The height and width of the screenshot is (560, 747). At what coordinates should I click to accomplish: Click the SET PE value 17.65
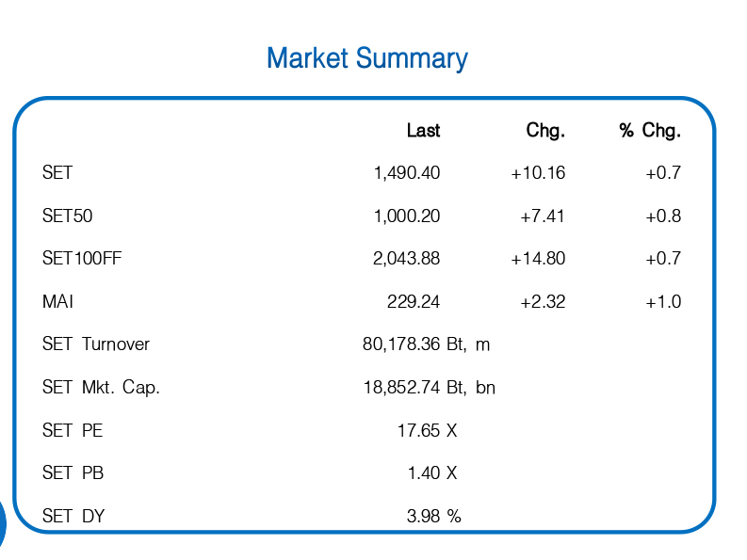click(x=419, y=431)
